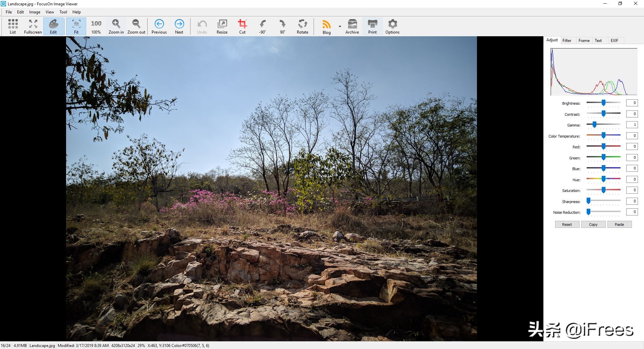Open the Resize tool
The width and height of the screenshot is (644, 349).
[222, 26]
